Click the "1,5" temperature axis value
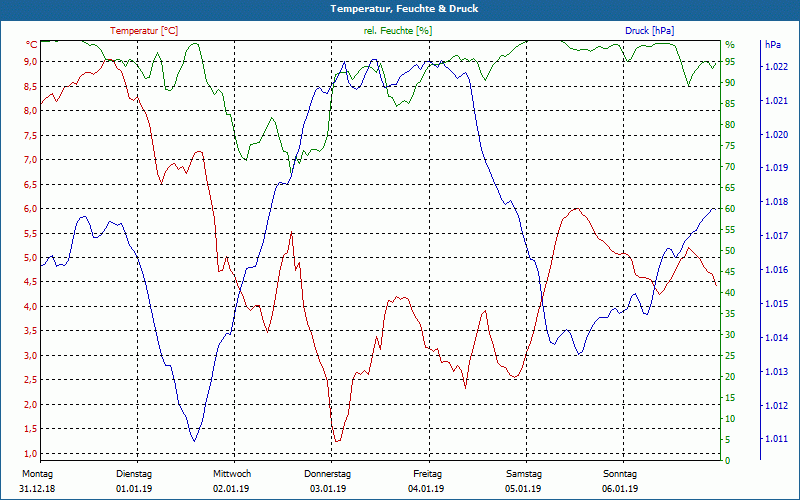This screenshot has height=500, width=800. pos(31,429)
